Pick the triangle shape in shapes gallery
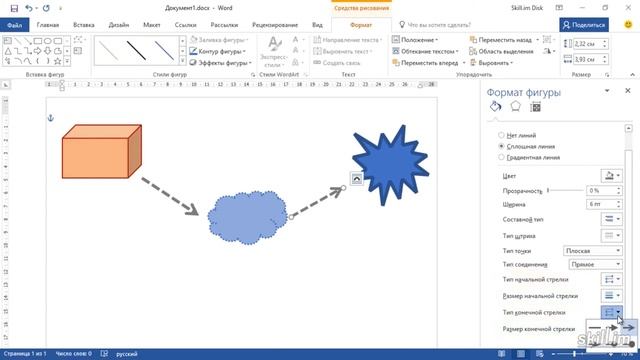 (8, 51)
